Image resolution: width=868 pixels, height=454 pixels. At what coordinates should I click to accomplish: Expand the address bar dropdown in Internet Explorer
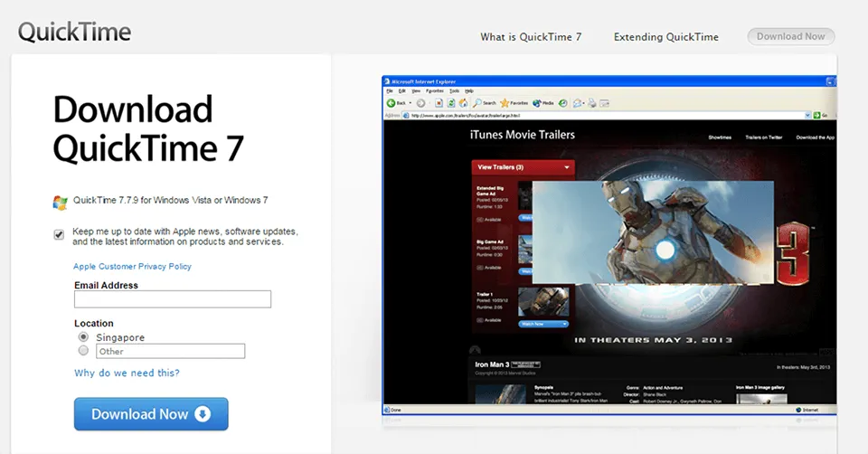point(807,115)
